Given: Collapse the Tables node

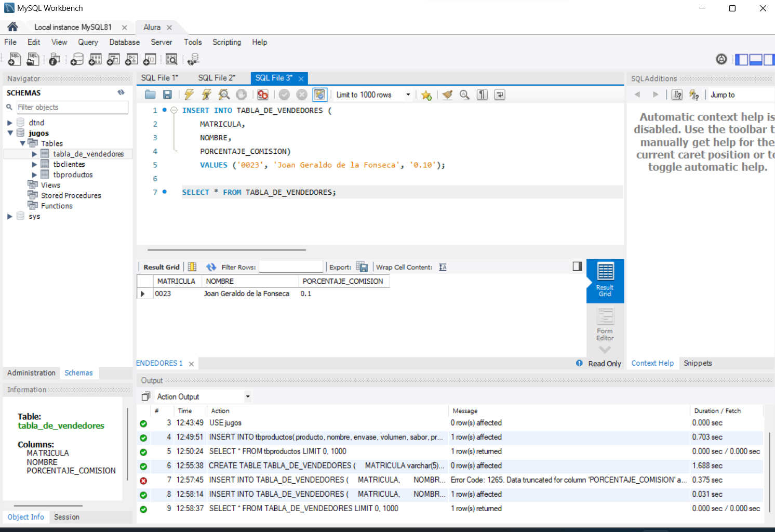Looking at the screenshot, I should coord(22,143).
